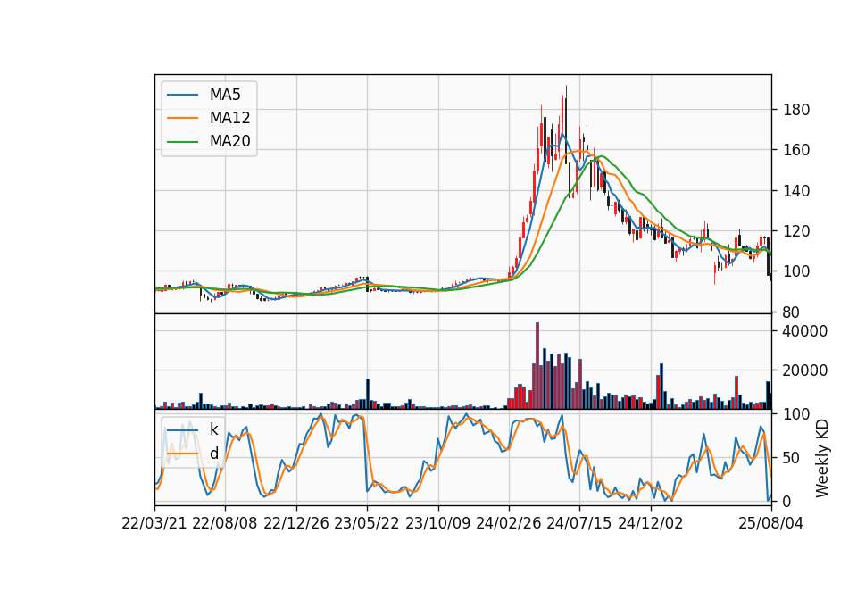The height and width of the screenshot is (616, 857).
Task: Click the 20000 volume axis value
Action: [805, 370]
